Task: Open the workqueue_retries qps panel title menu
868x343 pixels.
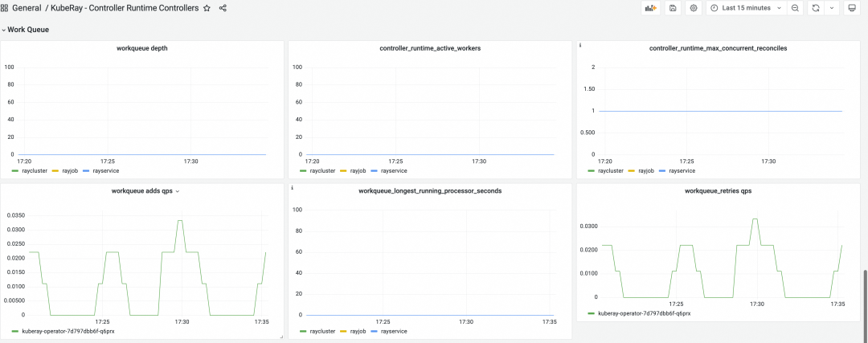Action: (717, 191)
